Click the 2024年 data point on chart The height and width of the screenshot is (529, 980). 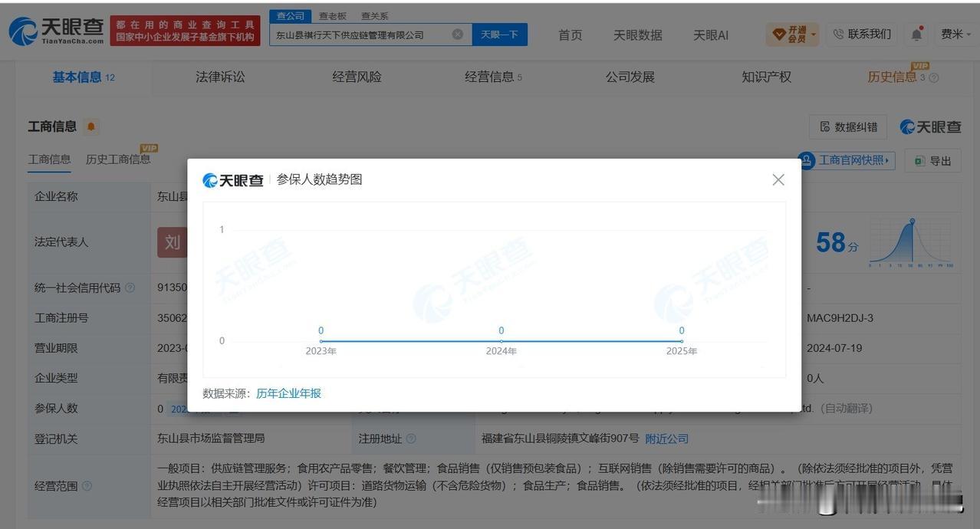[502, 341]
